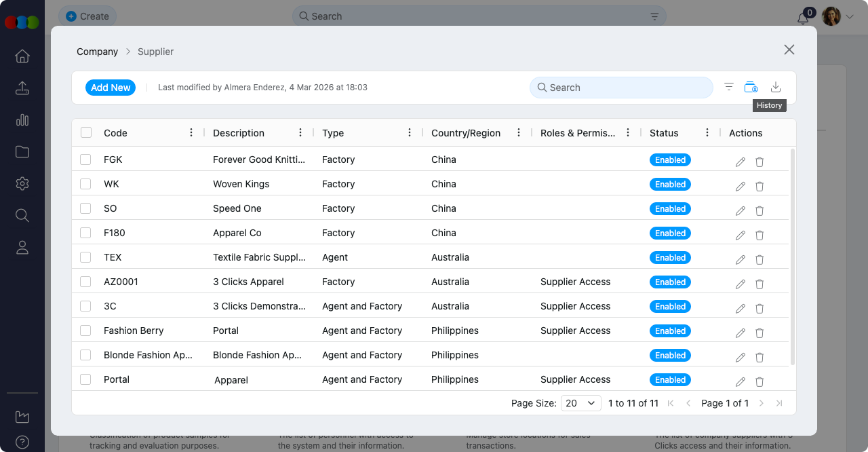Check the box for supplier SO
The height and width of the screenshot is (452, 868).
point(85,208)
